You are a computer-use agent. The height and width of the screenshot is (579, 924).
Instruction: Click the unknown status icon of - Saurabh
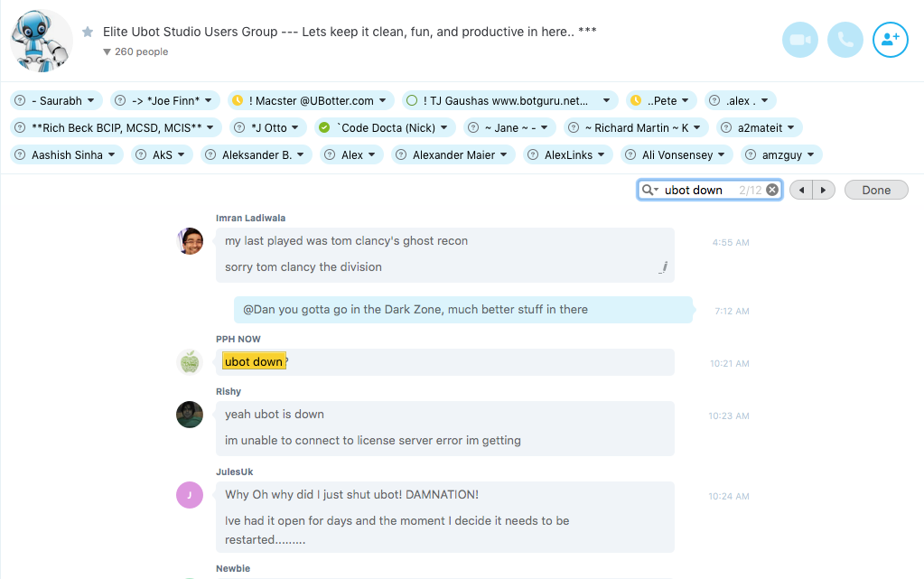tap(20, 101)
